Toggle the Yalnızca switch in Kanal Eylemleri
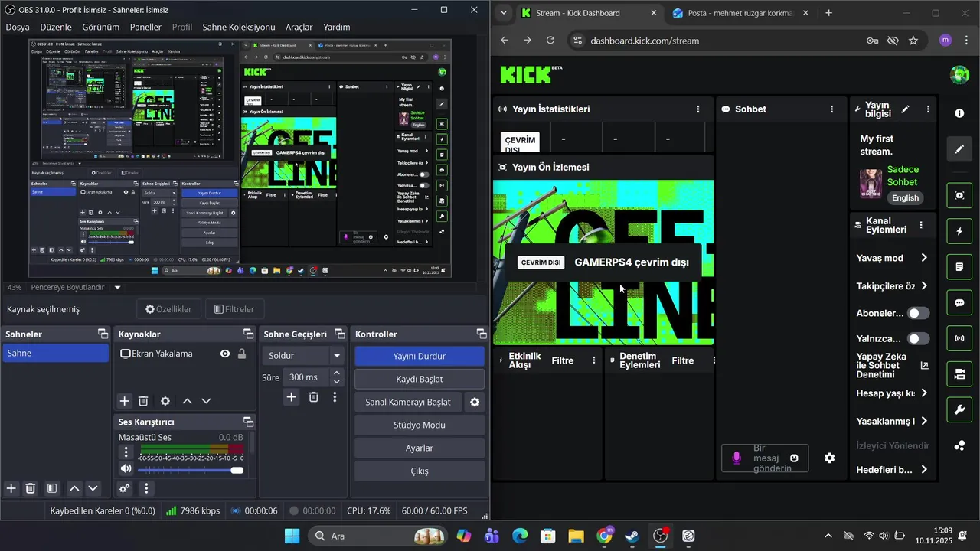 (x=918, y=338)
